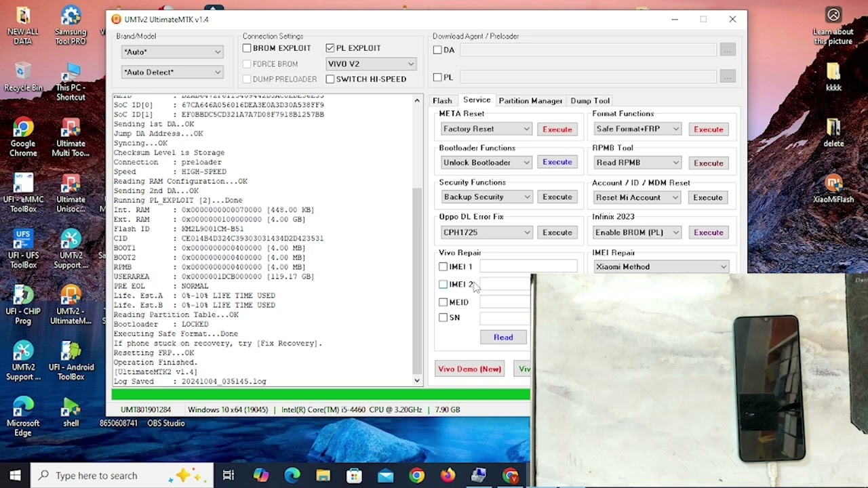Expand Read RPMB dropdown
This screenshot has height=488, width=868.
637,163
